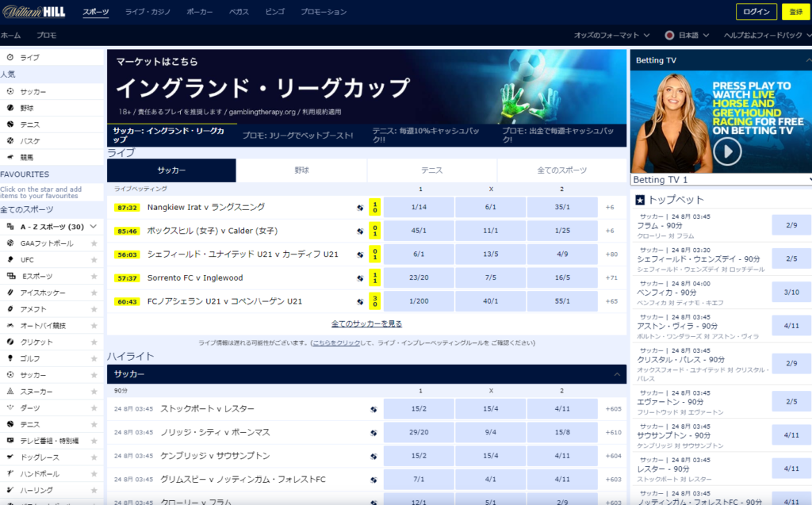
Task: Click the UFC glove icon
Action: click(10, 259)
